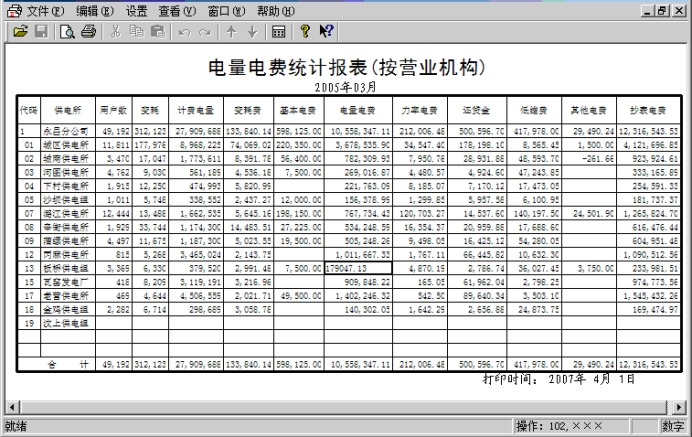Open the 编辑 menu
The height and width of the screenshot is (437, 692).
[94, 10]
